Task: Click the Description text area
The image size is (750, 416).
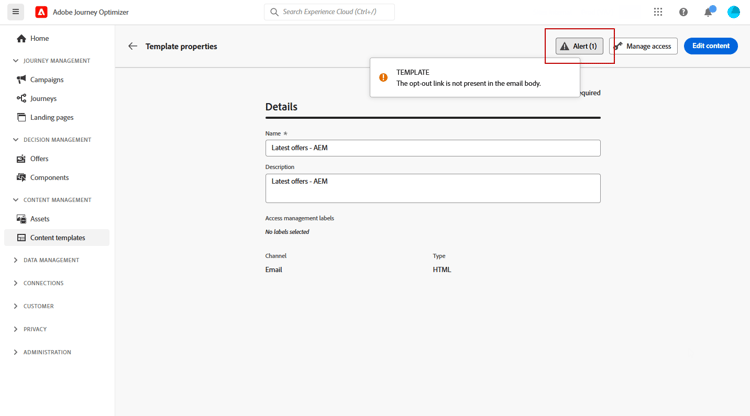Action: click(x=432, y=188)
